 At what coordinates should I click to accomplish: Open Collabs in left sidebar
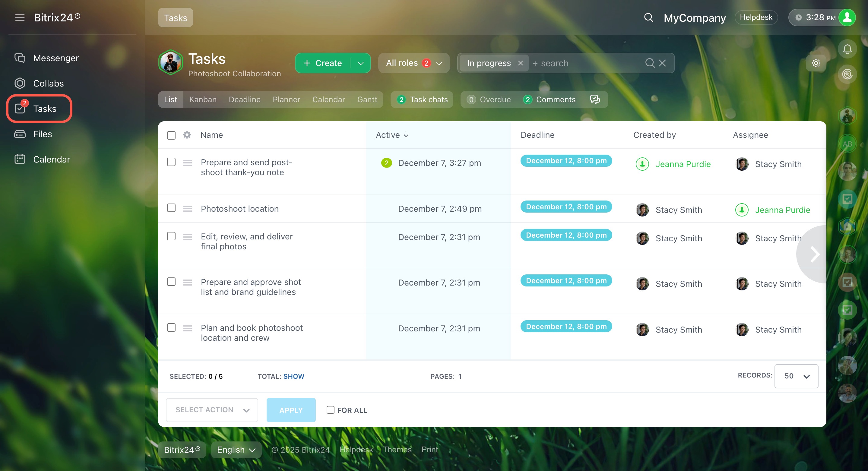pos(48,83)
